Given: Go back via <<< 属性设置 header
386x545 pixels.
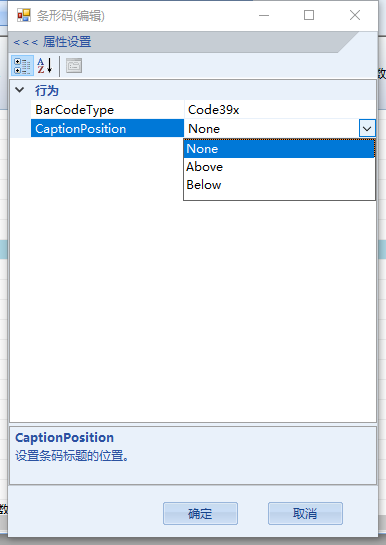Looking at the screenshot, I should pyautogui.click(x=52, y=42).
